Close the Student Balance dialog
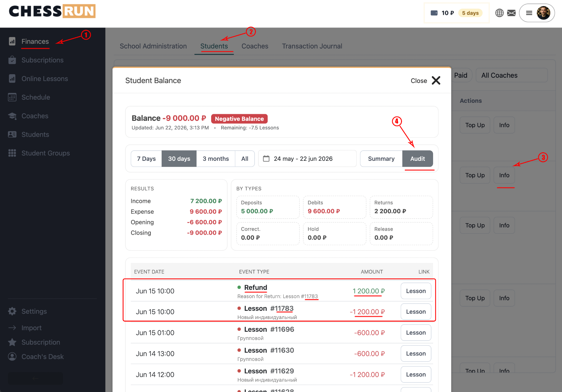 pos(425,81)
